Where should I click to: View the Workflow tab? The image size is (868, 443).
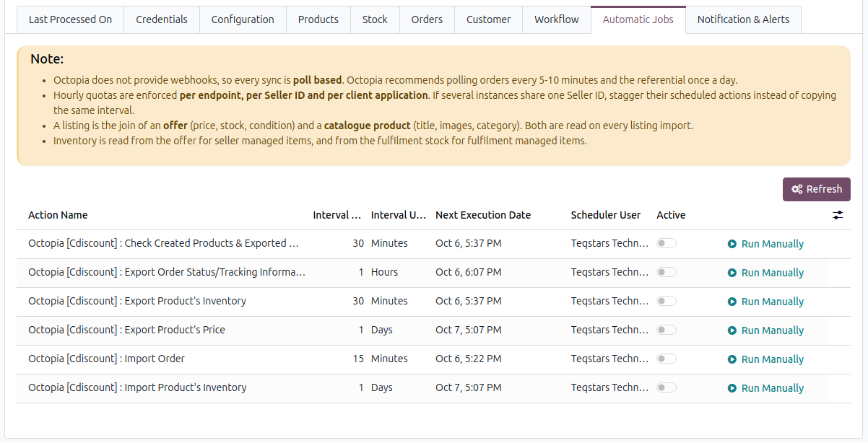coord(557,19)
